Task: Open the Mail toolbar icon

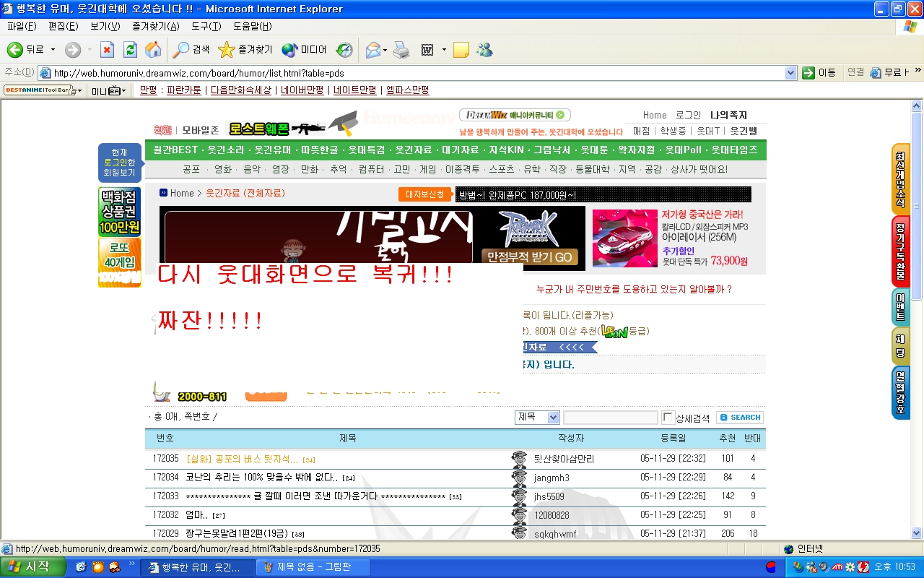Action: 372,50
